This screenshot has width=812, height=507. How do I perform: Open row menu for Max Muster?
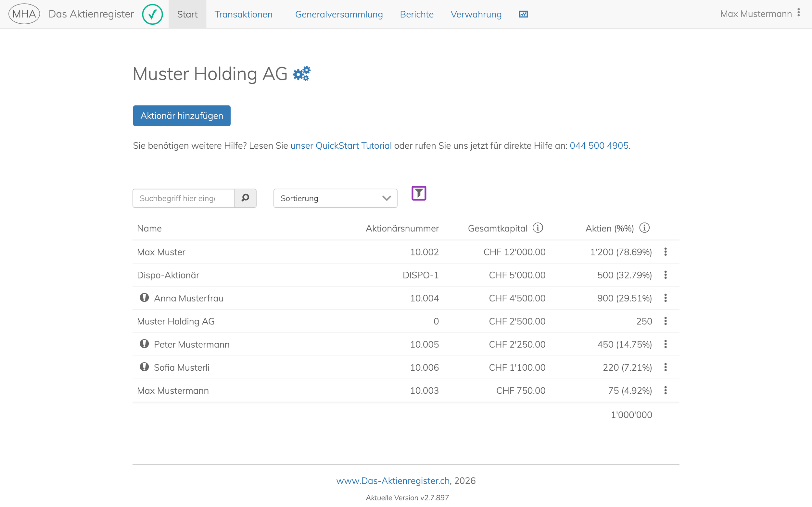(x=666, y=252)
